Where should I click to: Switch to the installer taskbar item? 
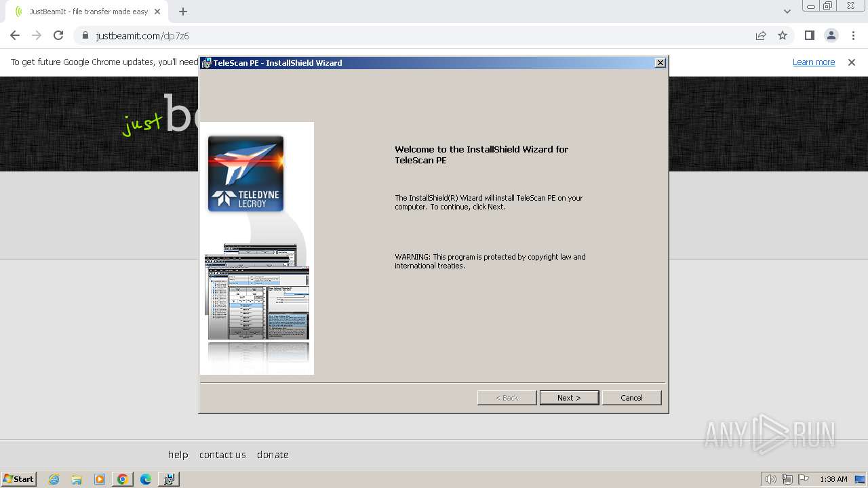tap(169, 479)
